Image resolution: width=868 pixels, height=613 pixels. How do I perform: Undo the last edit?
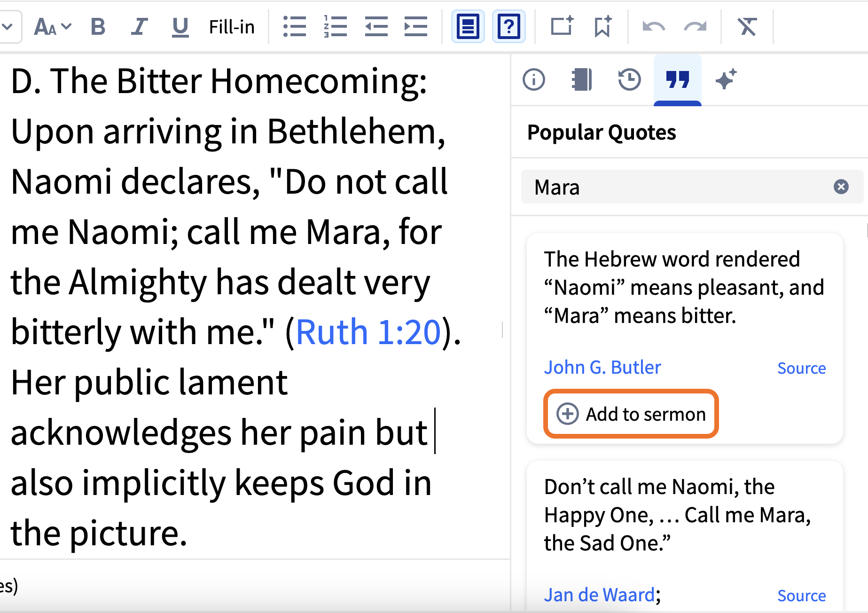pos(654,27)
